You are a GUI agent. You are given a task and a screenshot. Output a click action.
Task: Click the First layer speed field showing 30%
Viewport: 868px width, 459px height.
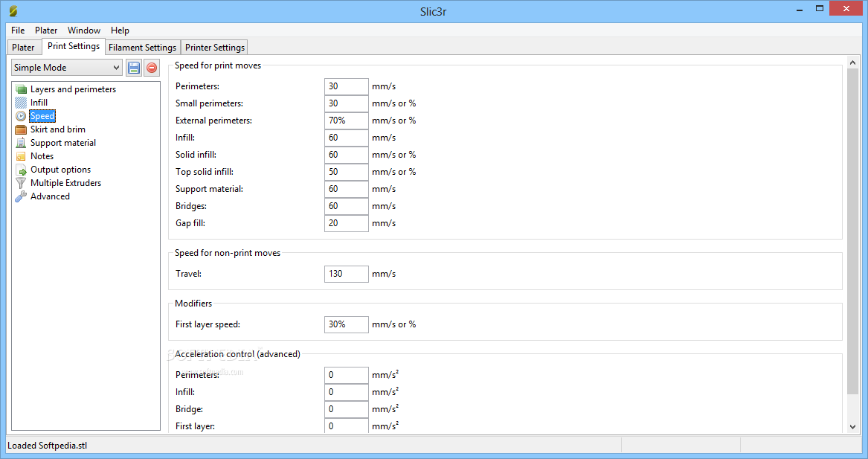click(x=346, y=324)
